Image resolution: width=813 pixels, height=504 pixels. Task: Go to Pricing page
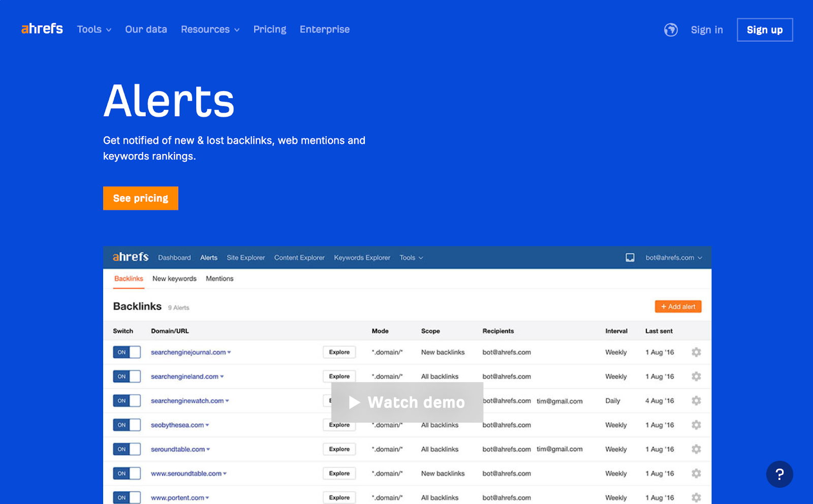coord(270,29)
